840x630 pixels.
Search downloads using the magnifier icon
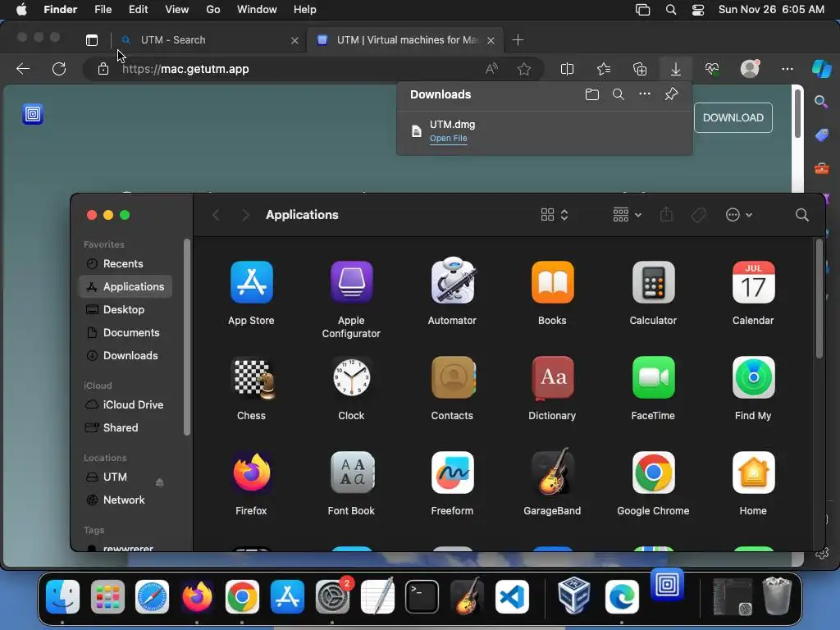[x=619, y=94]
